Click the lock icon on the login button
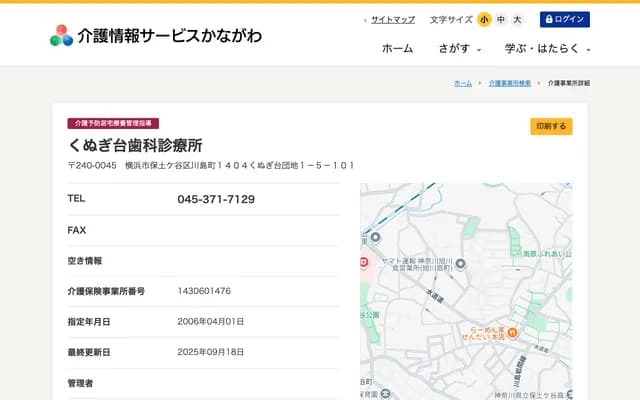The image size is (640, 400). [x=549, y=19]
